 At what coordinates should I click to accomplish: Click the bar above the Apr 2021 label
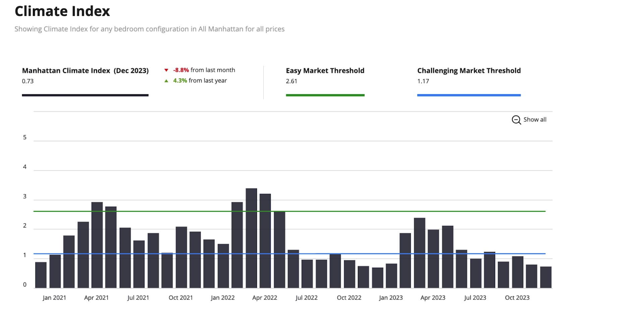point(97,245)
